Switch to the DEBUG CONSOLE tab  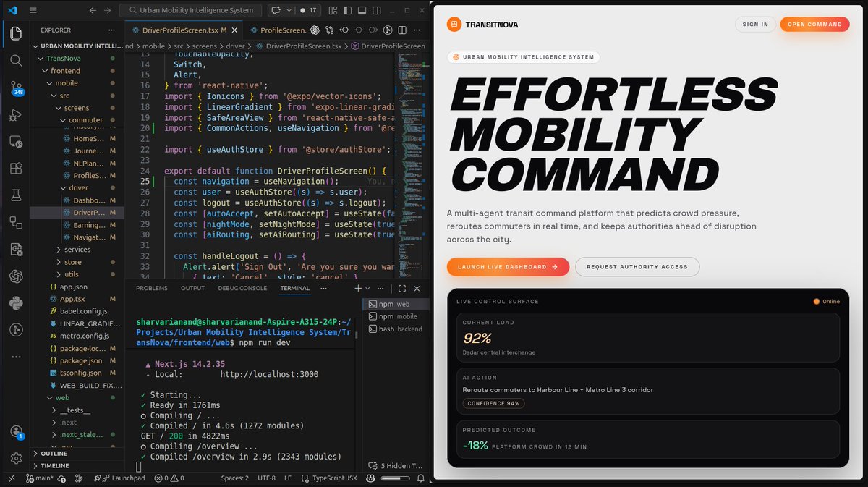pyautogui.click(x=242, y=288)
